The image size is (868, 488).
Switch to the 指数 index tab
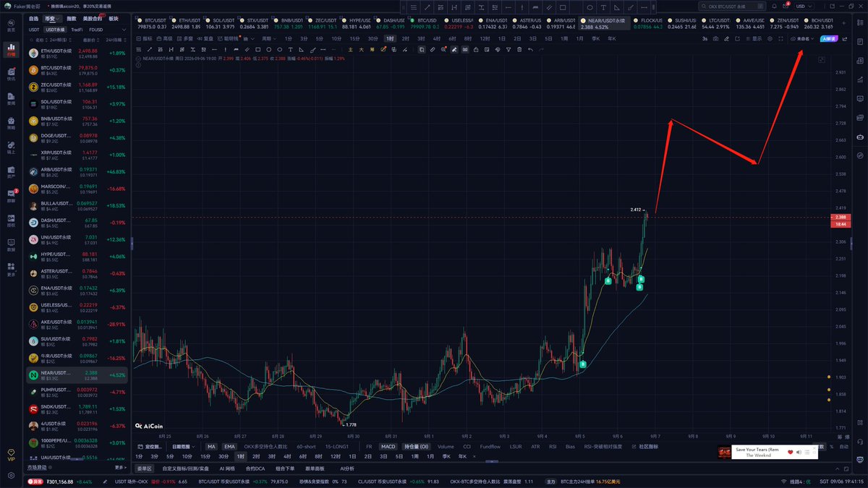click(71, 17)
